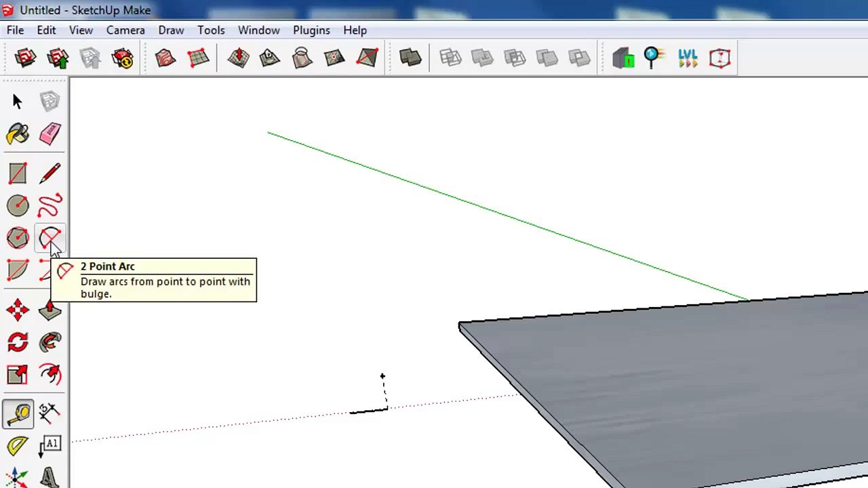The image size is (868, 488).
Task: Choose the Circle tool
Action: tap(18, 206)
